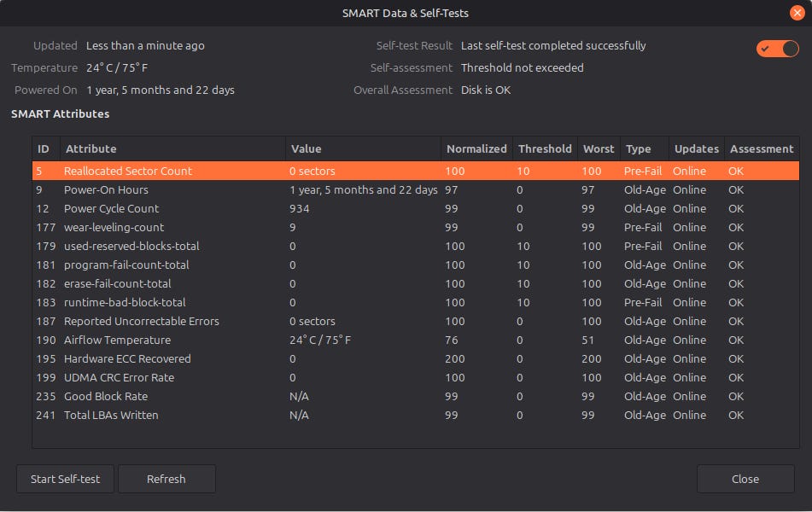This screenshot has width=812, height=512.
Task: Select the wear-leveling-count row
Action: point(114,227)
